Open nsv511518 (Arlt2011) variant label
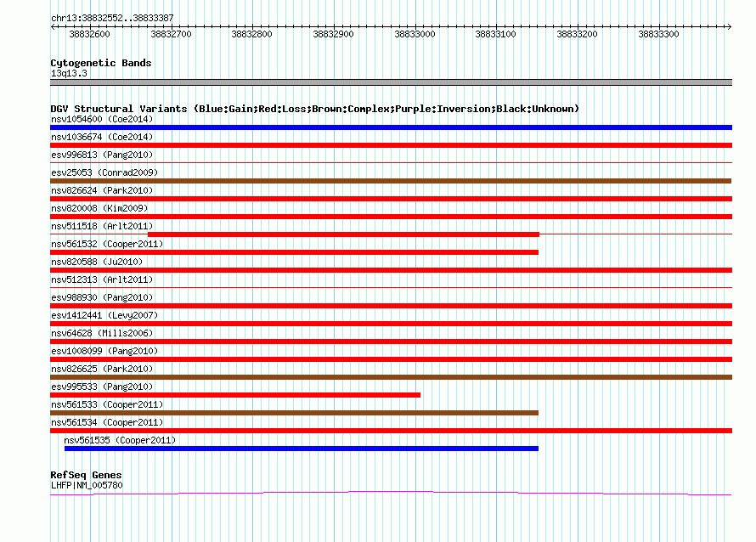Viewport: 756px width, 542px height. coord(102,226)
